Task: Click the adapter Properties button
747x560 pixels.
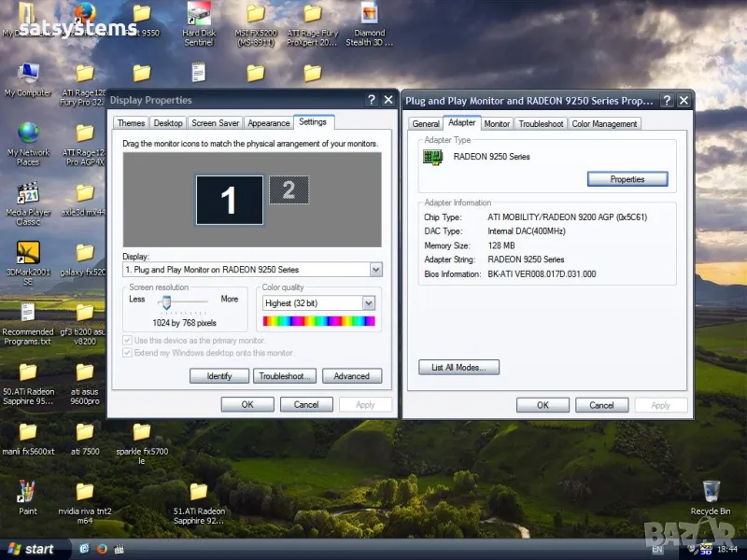Action: [627, 179]
